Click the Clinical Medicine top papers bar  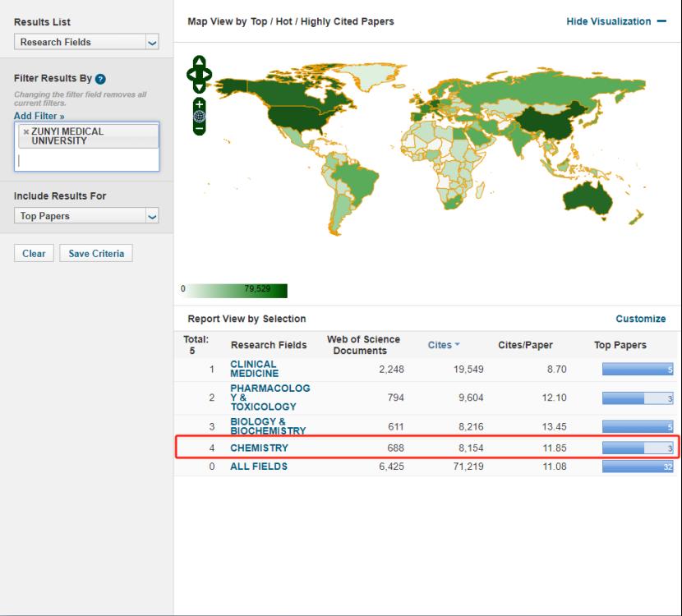point(638,370)
